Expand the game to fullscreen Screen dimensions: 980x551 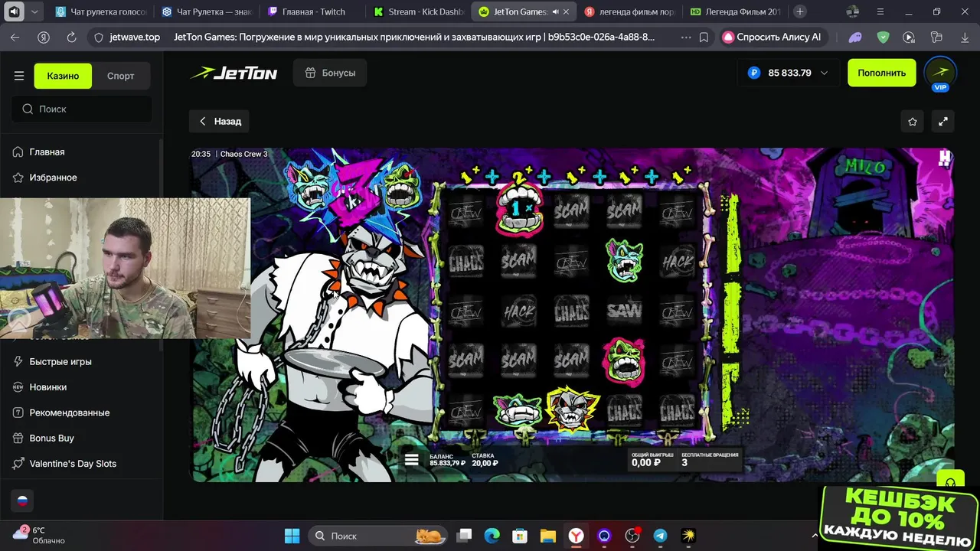click(x=943, y=121)
